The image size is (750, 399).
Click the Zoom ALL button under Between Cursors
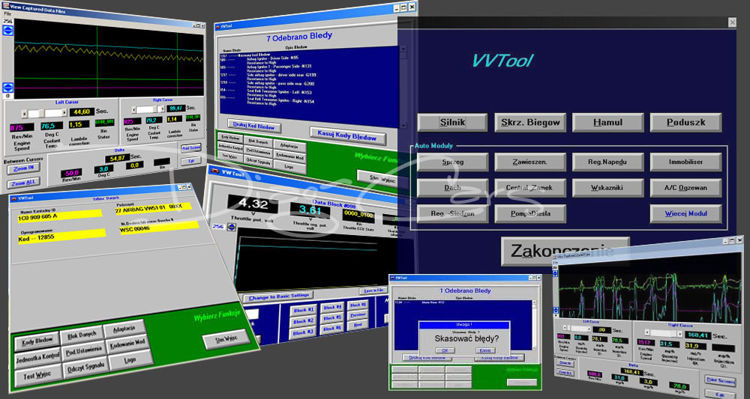point(23,183)
